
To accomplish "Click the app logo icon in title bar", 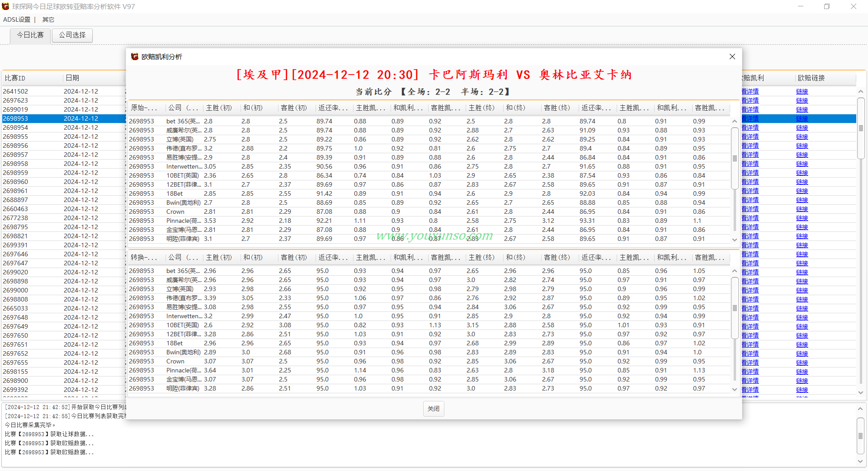I will (5, 6).
